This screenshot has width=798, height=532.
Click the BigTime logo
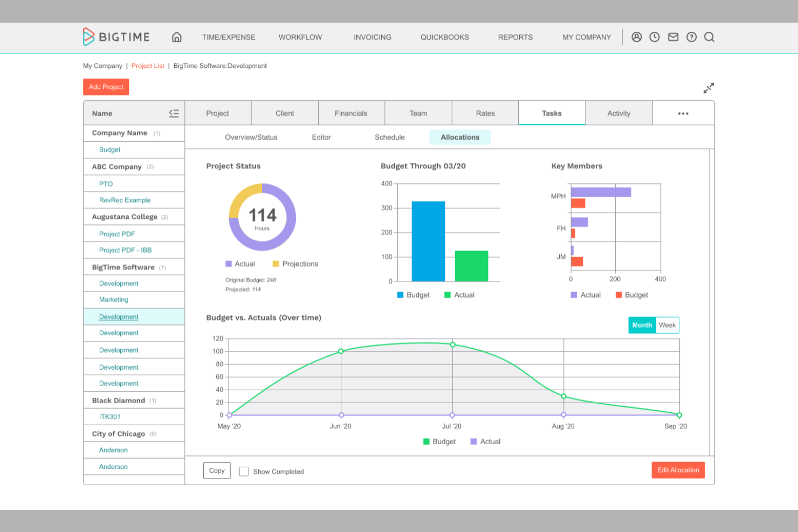tap(116, 37)
